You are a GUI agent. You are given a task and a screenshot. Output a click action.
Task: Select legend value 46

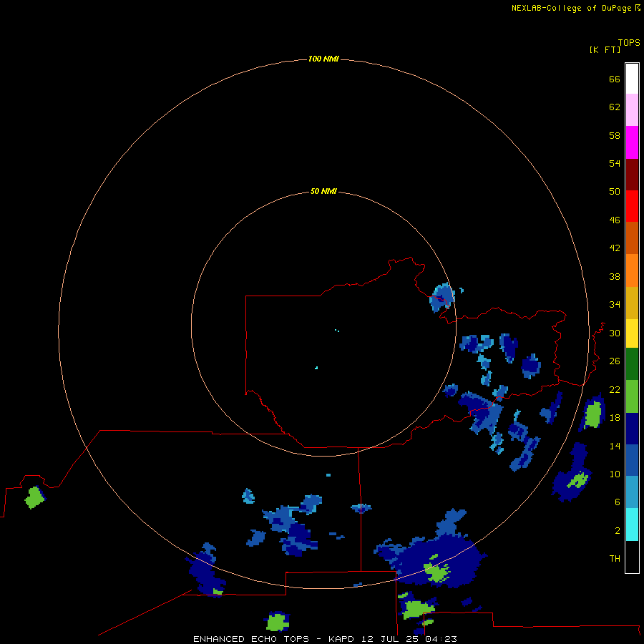pyautogui.click(x=615, y=220)
